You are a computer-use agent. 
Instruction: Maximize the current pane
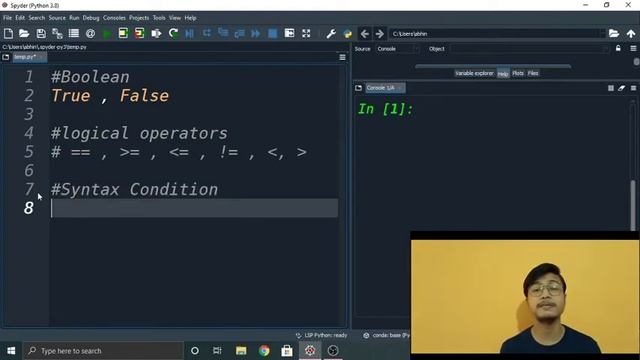[289, 33]
